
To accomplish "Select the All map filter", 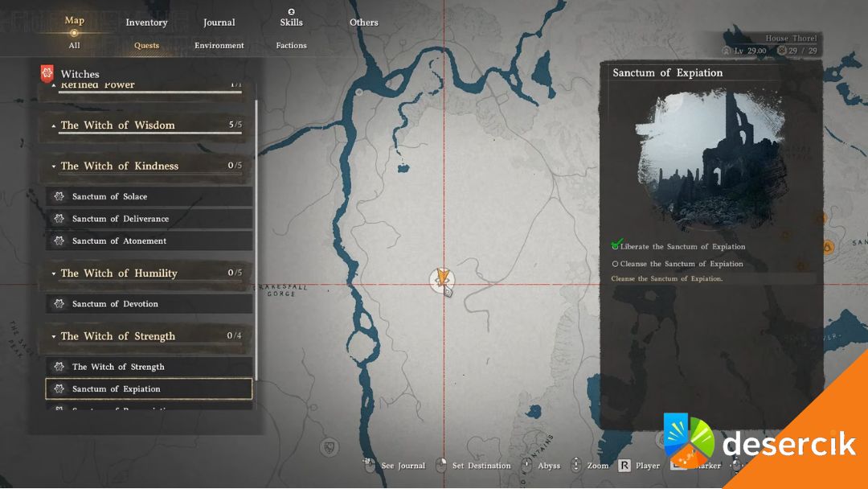I will point(74,46).
